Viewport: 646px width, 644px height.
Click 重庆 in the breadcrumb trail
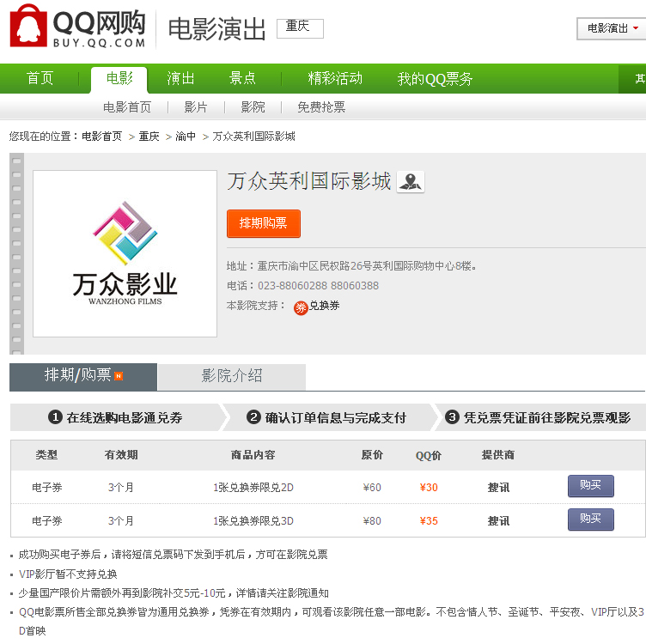point(149,137)
